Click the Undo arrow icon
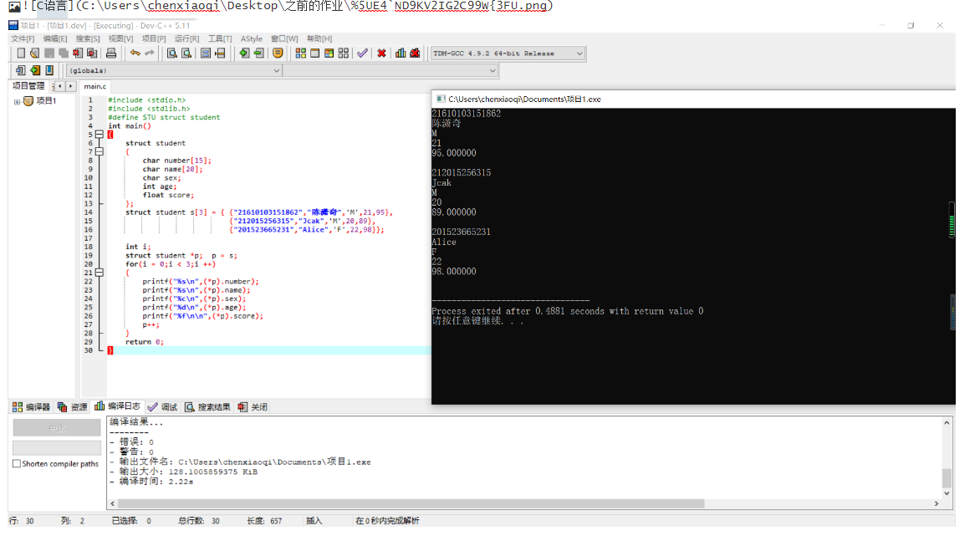The height and width of the screenshot is (536, 980). pyautogui.click(x=135, y=54)
